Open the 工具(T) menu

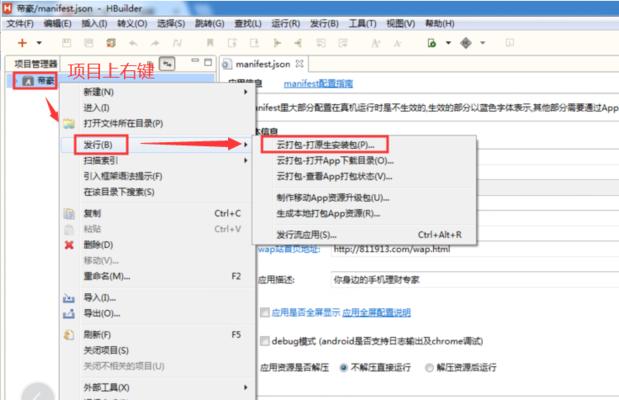(x=362, y=24)
